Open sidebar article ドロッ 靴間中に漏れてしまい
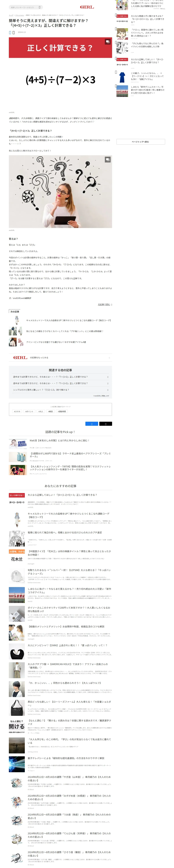 click(x=147, y=33)
